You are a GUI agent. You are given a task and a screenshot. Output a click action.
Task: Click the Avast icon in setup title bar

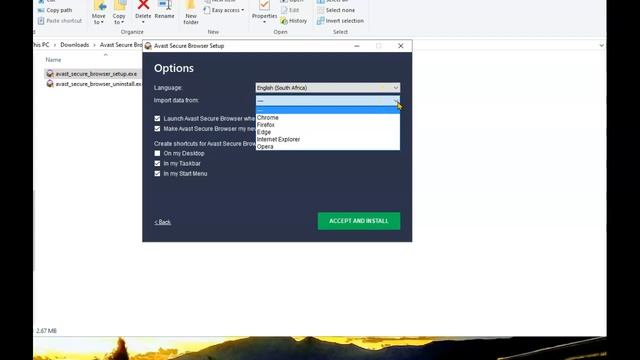(x=148, y=46)
